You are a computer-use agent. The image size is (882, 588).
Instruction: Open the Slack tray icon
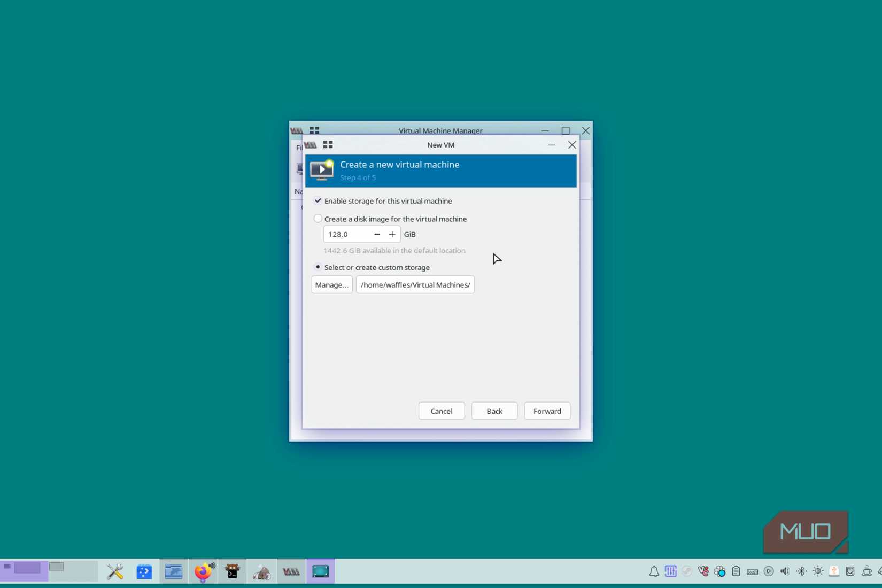(x=720, y=571)
